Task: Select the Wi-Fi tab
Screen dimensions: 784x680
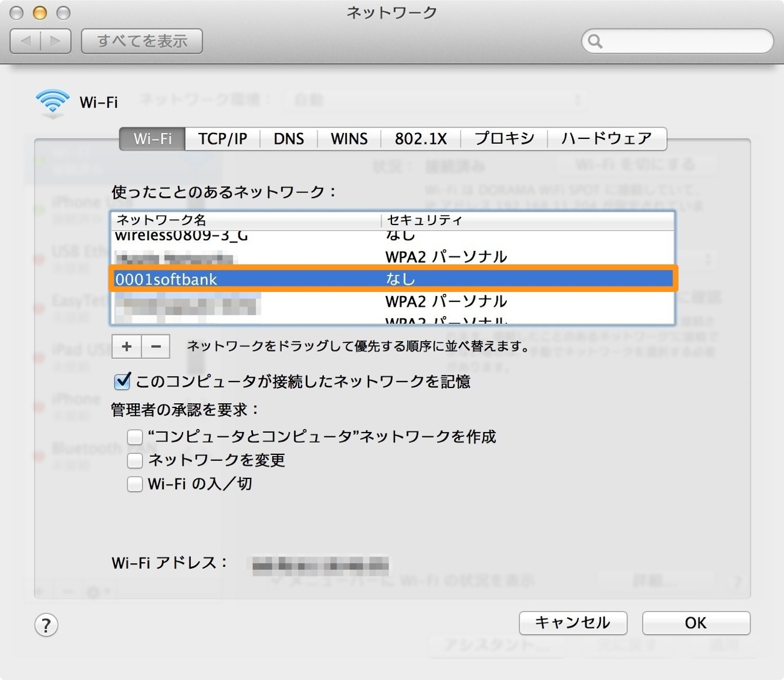Action: [152, 139]
